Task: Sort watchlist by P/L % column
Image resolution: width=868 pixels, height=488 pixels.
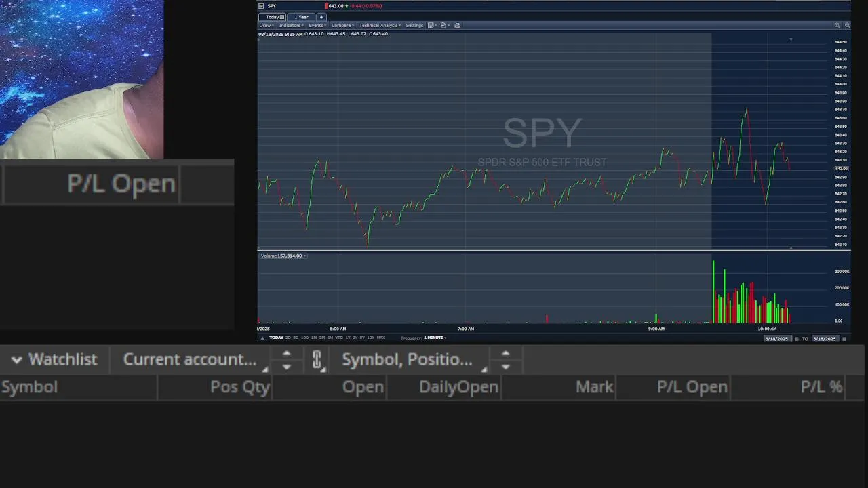Action: click(x=788, y=387)
